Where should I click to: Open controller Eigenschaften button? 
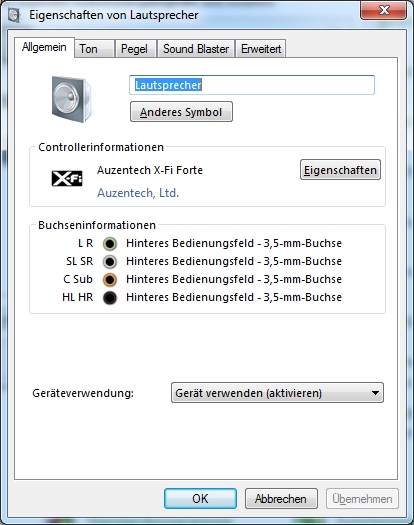[x=340, y=170]
